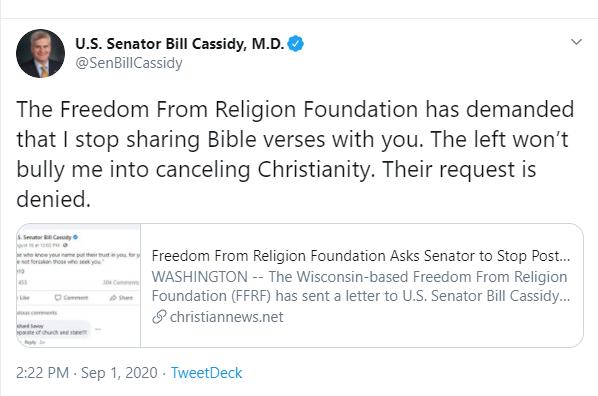Click Share button in the preview thumbnail
The height and width of the screenshot is (396, 598).
(x=121, y=298)
